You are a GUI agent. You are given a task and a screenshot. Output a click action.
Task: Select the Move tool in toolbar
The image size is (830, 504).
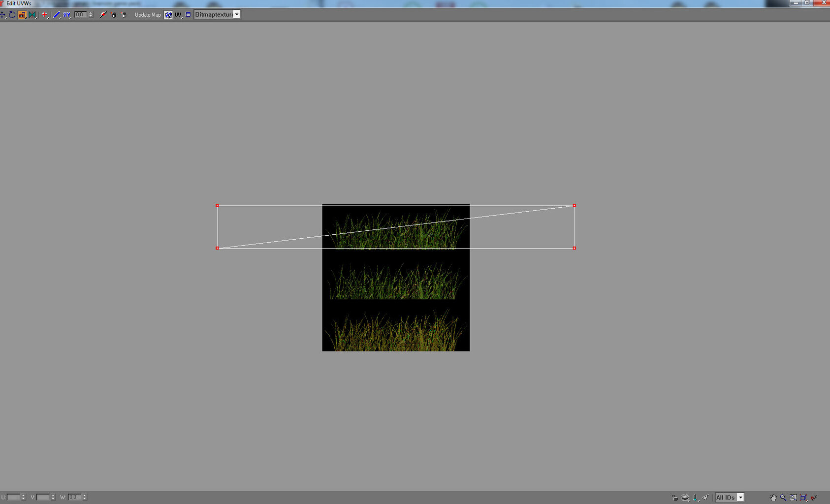coord(2,15)
